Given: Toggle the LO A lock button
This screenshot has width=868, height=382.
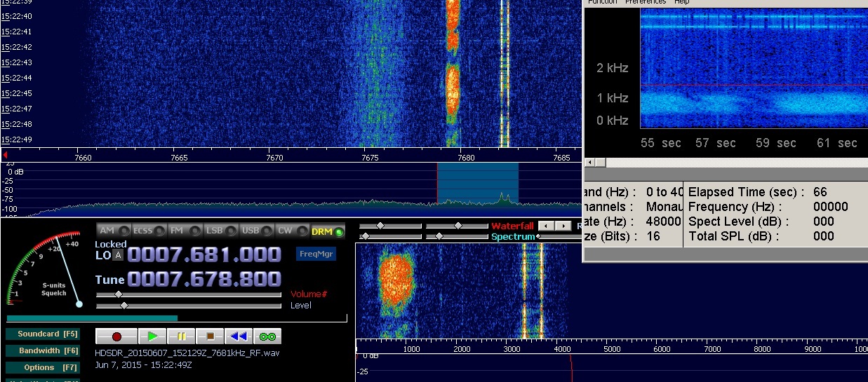Looking at the screenshot, I should [118, 255].
